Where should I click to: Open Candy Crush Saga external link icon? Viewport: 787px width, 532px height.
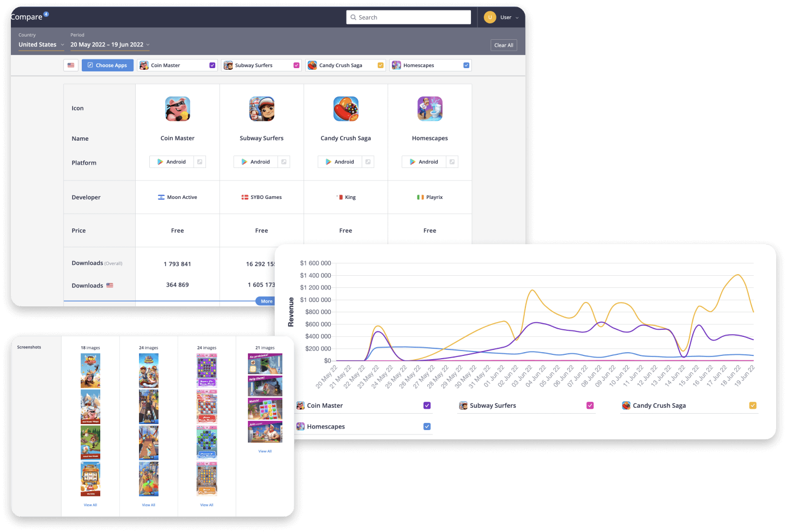[x=368, y=162]
